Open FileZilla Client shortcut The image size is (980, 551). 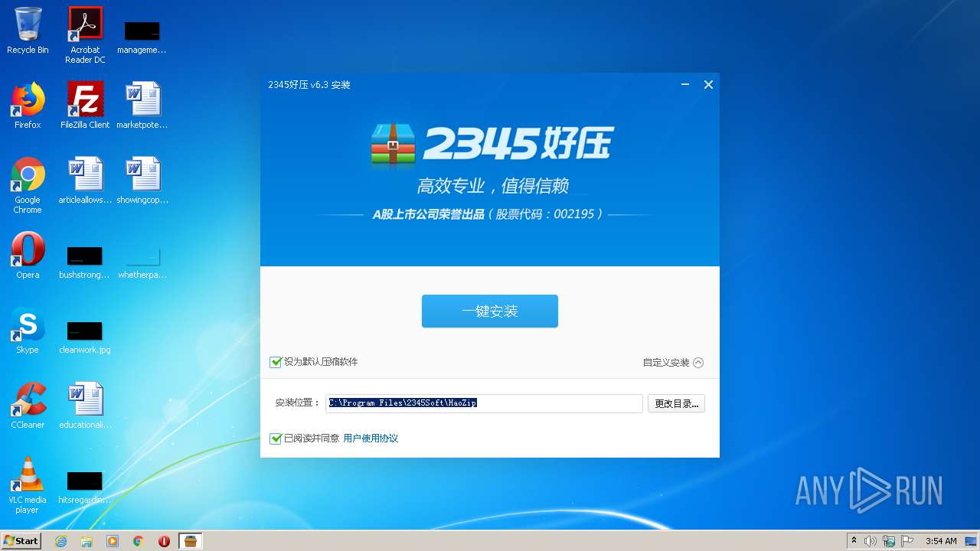coord(85,106)
